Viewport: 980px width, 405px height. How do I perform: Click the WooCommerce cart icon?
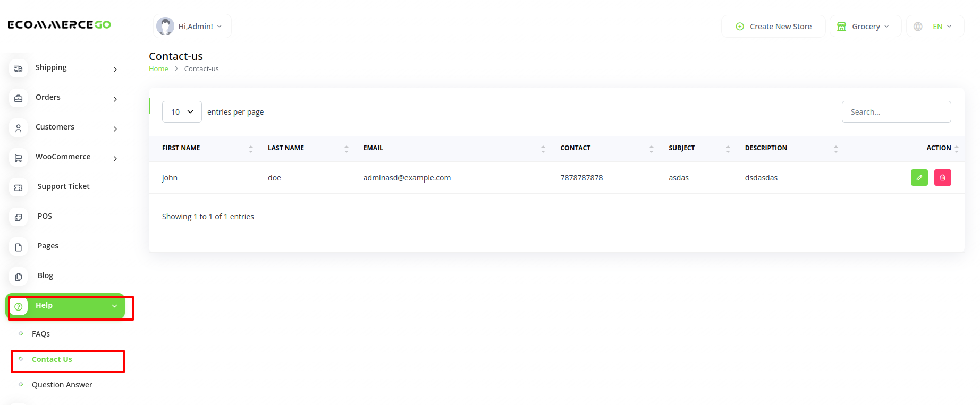[x=19, y=158]
